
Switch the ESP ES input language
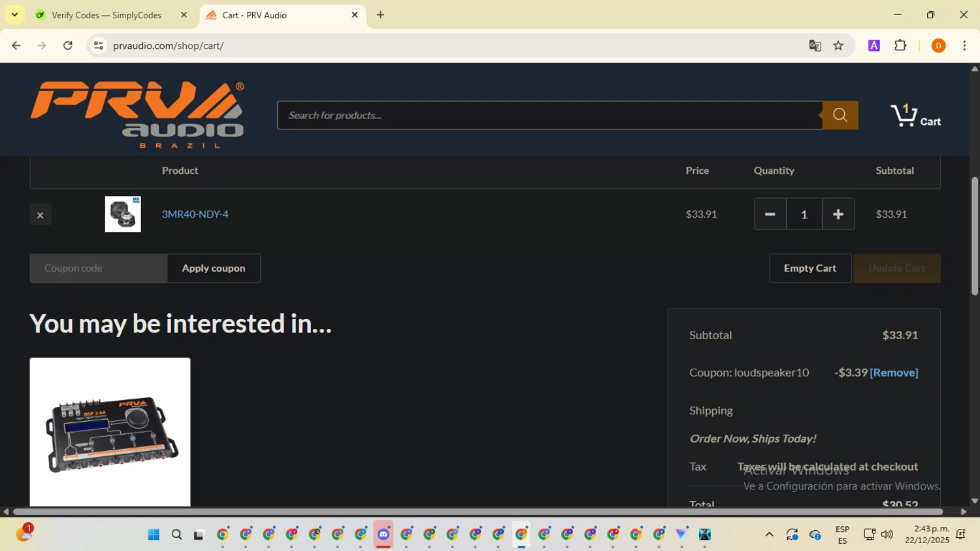[x=842, y=535]
